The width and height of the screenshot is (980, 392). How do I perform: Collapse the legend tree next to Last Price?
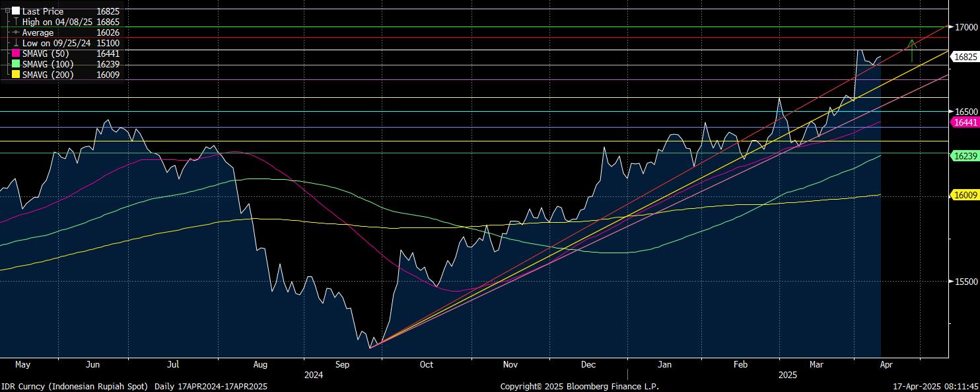[x=8, y=11]
